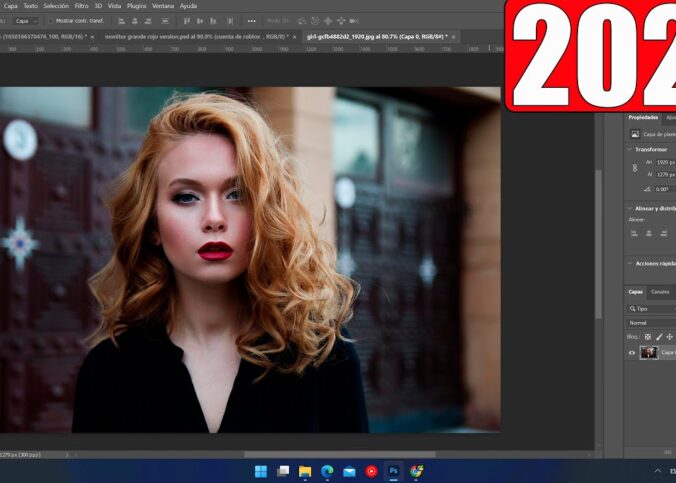This screenshot has height=483, width=676.
Task: Select the Capa 0 layer thumbnail
Action: pos(648,353)
